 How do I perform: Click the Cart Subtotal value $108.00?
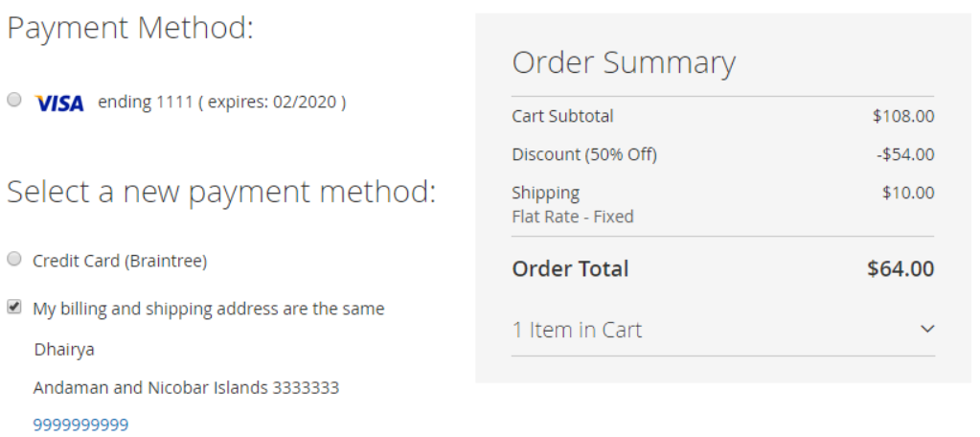coord(903,116)
